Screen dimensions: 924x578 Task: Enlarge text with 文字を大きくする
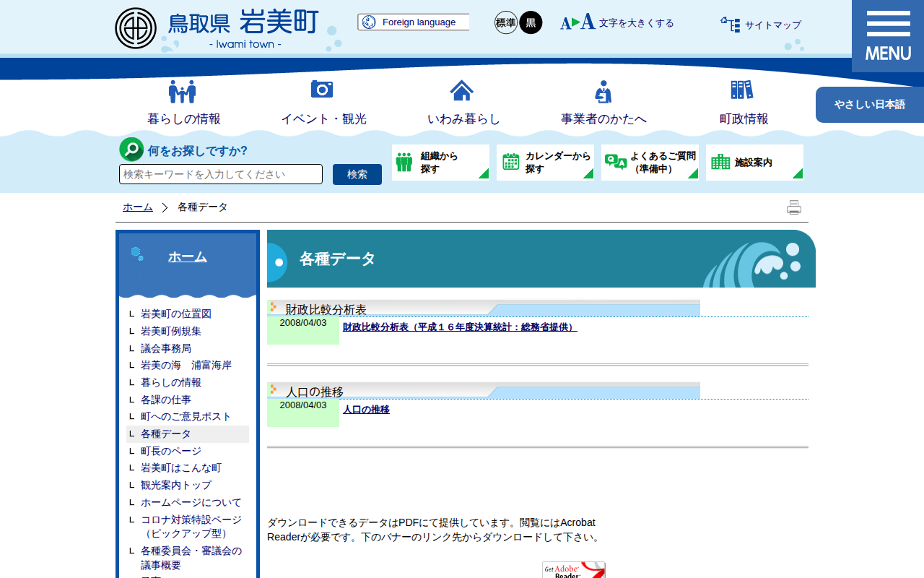coord(617,22)
